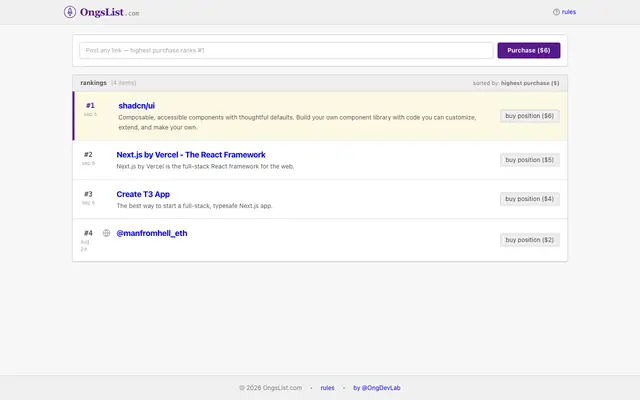Buy position ($6) for shadcn/ui

tap(529, 116)
